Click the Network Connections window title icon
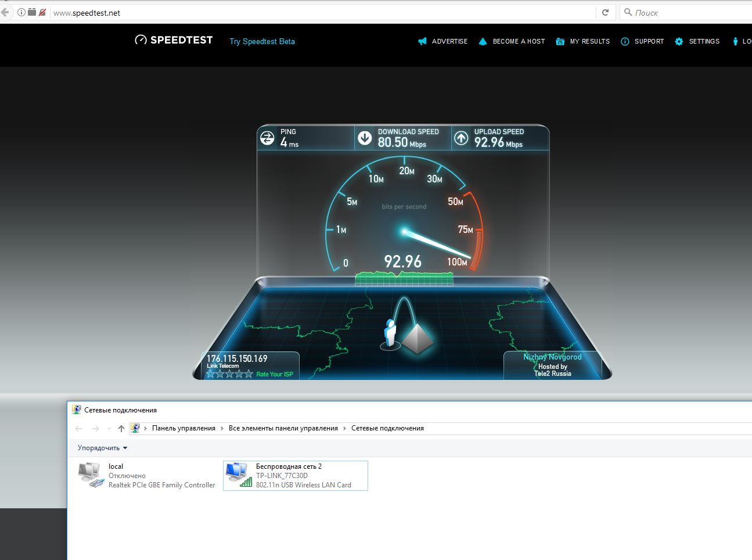The width and height of the screenshot is (752, 560). tap(77, 410)
